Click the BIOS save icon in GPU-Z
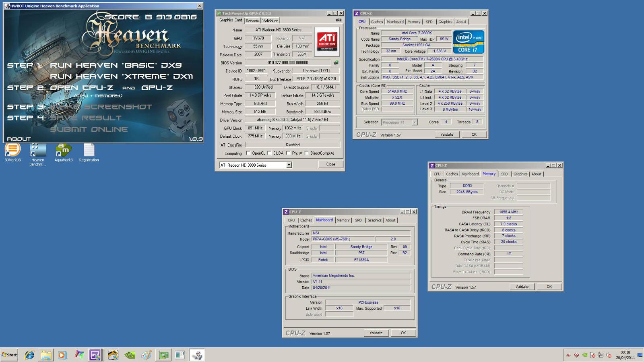Viewport: 644px width, 362px height. pyautogui.click(x=336, y=62)
